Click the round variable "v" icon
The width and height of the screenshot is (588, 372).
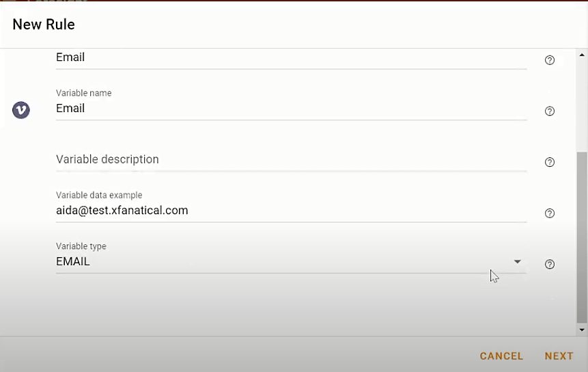click(21, 110)
